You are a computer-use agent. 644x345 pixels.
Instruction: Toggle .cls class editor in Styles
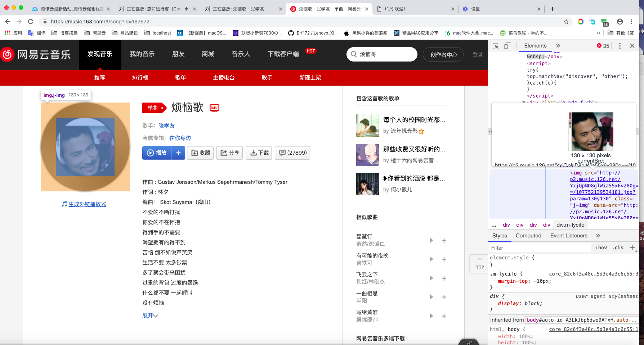(x=618, y=248)
